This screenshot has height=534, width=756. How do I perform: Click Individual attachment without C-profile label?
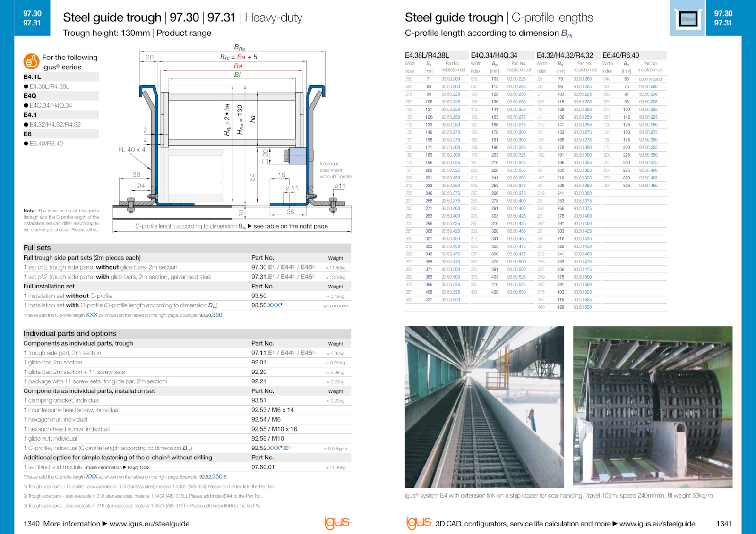coord(335,170)
